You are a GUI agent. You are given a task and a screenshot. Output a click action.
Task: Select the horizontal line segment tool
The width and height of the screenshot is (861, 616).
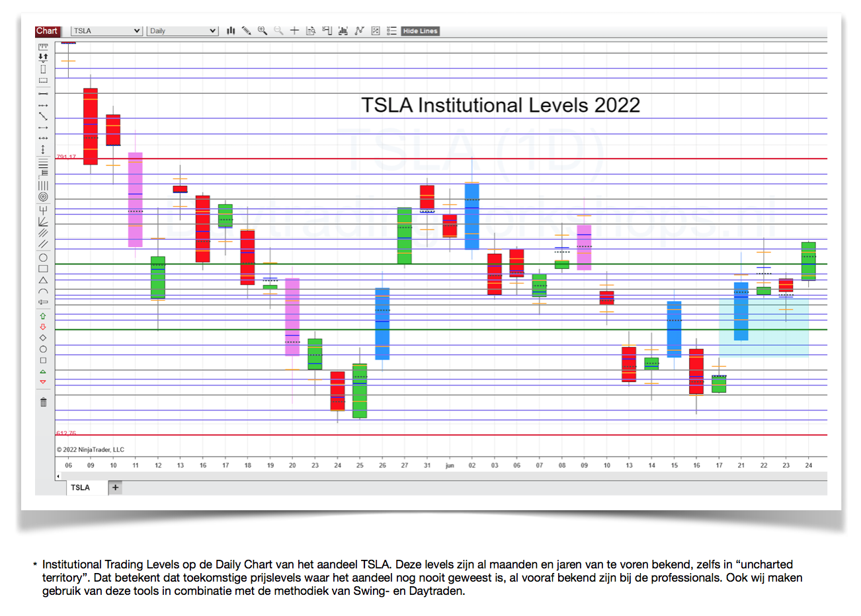coord(43,94)
